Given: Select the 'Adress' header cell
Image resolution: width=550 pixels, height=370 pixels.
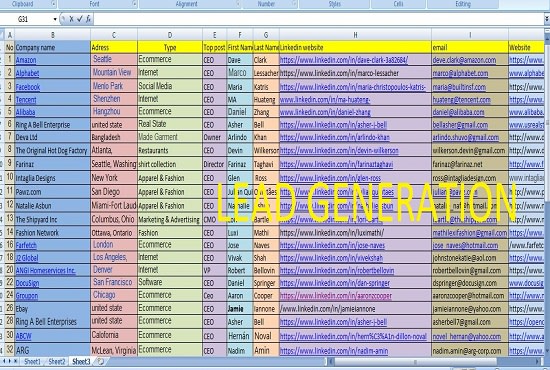Looking at the screenshot, I should (114, 47).
